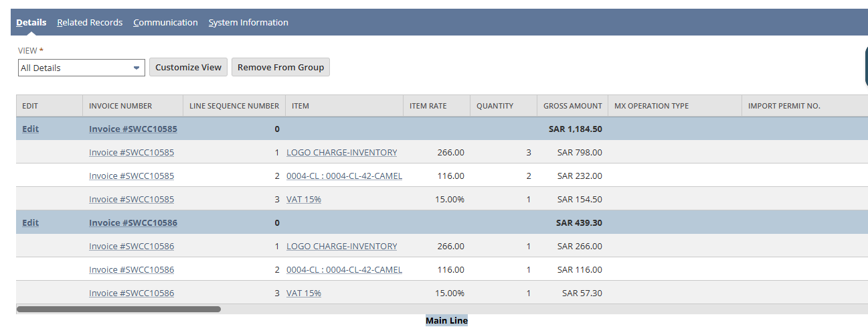
Task: Open Invoice #SWCC10586 link on VAT line
Action: (x=131, y=293)
